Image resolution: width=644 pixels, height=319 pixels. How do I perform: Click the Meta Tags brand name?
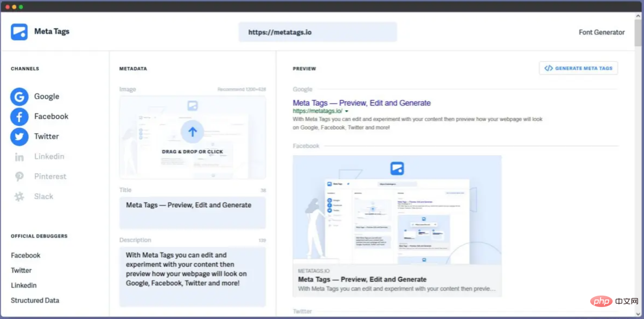[52, 31]
